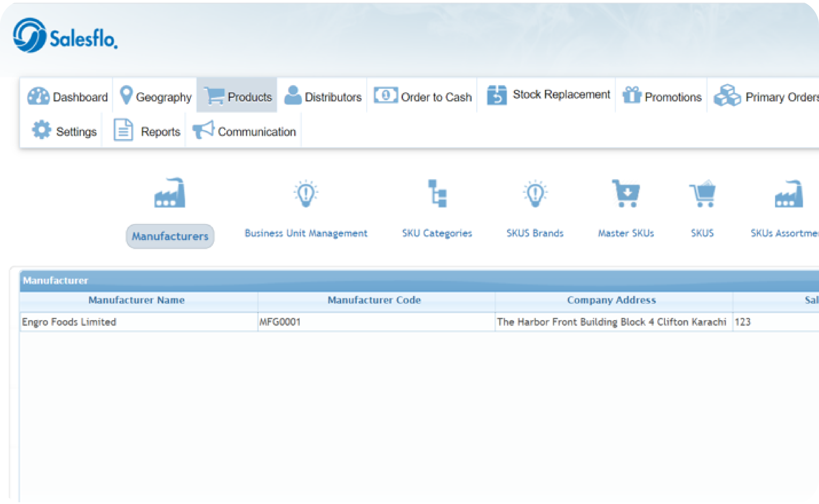Viewport: 819px width, 504px height.
Task: Click the Manufacturer Name column header
Action: tap(136, 300)
